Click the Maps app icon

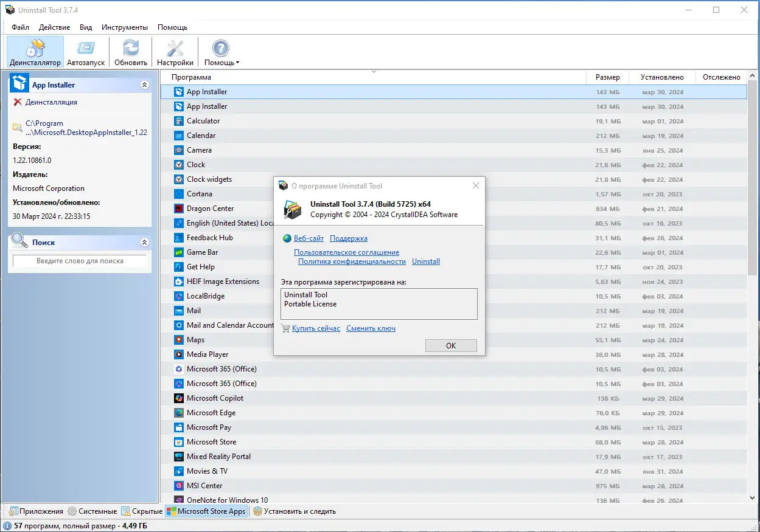pos(178,340)
